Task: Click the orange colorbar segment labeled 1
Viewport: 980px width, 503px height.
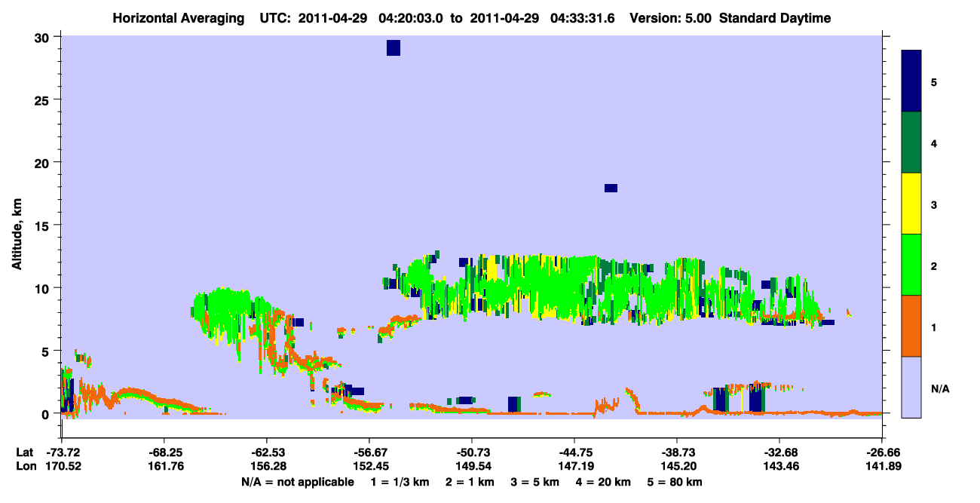Action: (x=911, y=326)
